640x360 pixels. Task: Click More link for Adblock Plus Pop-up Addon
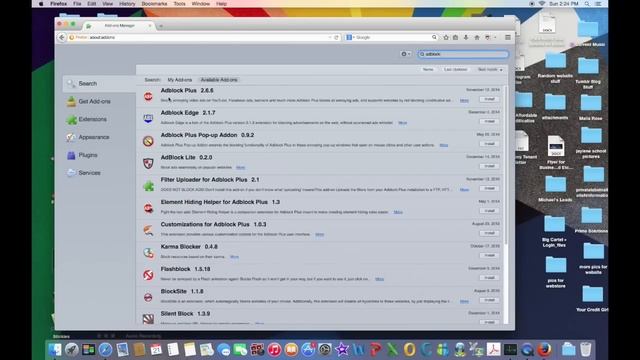click(444, 145)
